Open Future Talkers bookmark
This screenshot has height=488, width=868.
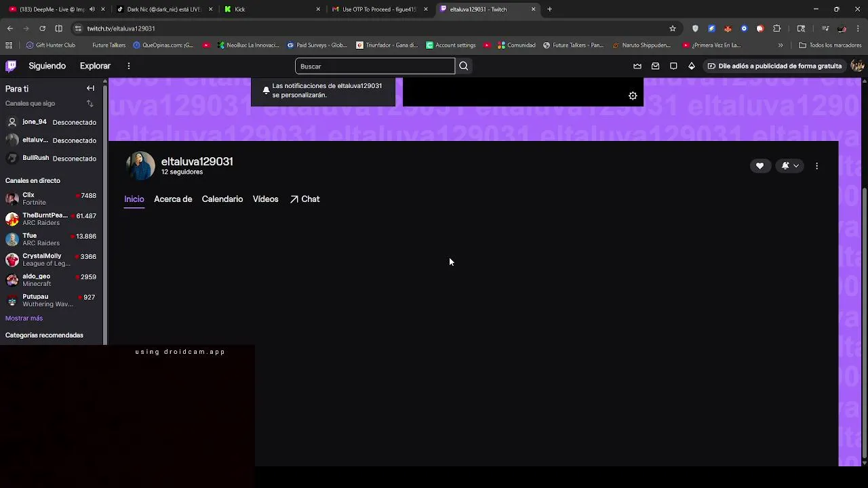coord(108,45)
